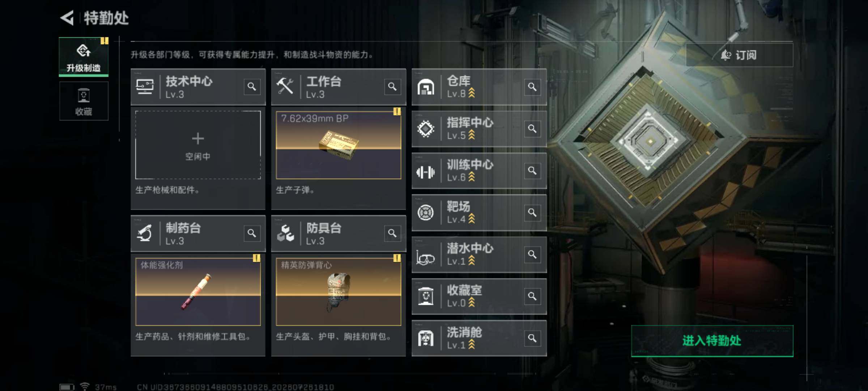868x391 pixels.
Task: Select the 精英防弹背心 production card
Action: pyautogui.click(x=339, y=291)
